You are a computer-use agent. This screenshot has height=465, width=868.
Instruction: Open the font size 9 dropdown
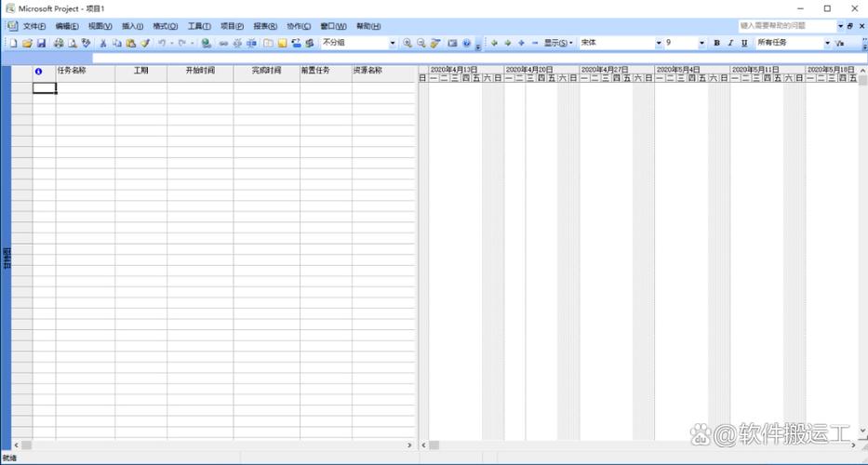[701, 43]
